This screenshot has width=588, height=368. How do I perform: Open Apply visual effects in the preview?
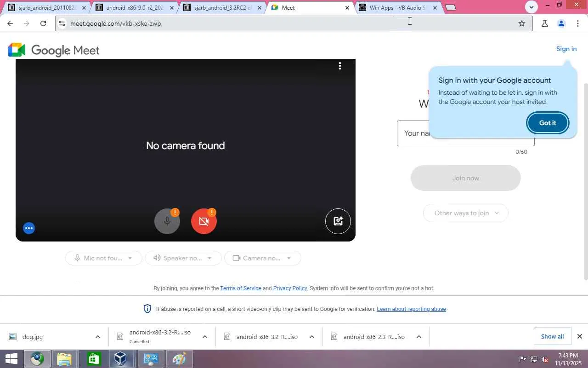point(338,221)
